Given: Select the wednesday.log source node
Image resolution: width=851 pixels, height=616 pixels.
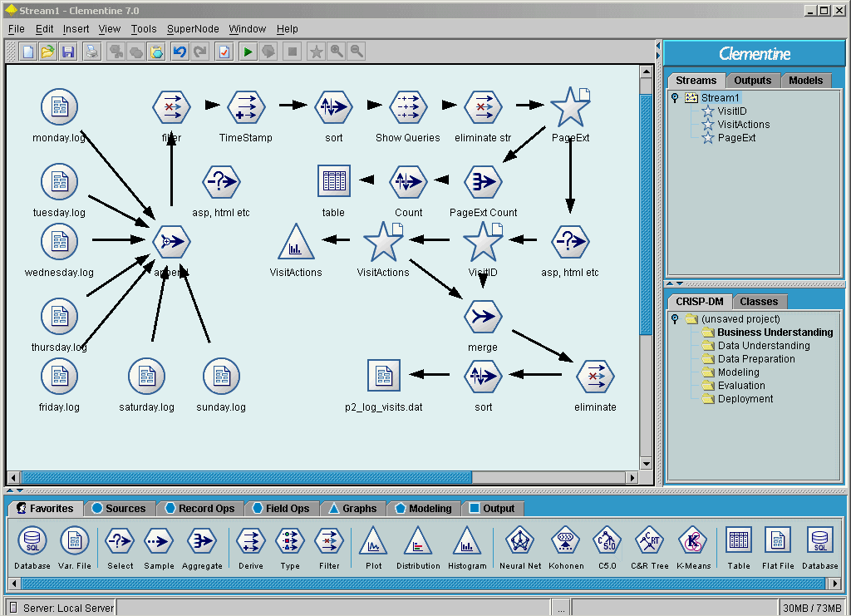Looking at the screenshot, I should (59, 242).
